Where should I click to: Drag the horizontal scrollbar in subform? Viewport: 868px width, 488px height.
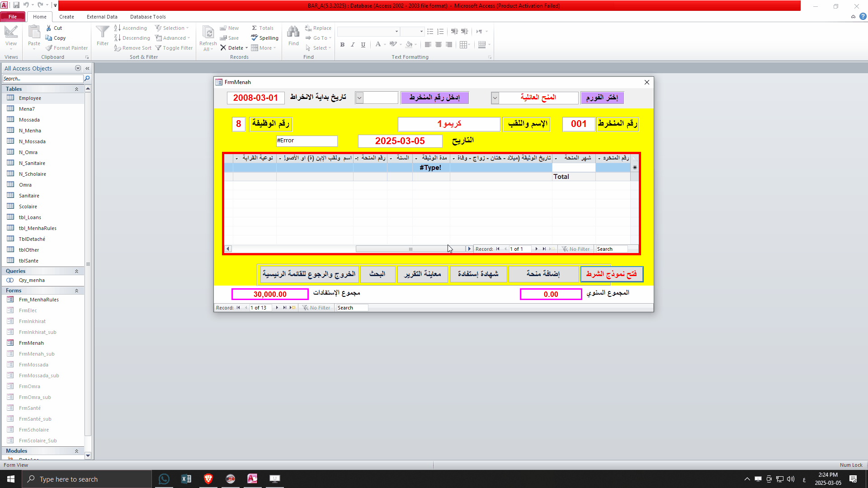tap(411, 249)
